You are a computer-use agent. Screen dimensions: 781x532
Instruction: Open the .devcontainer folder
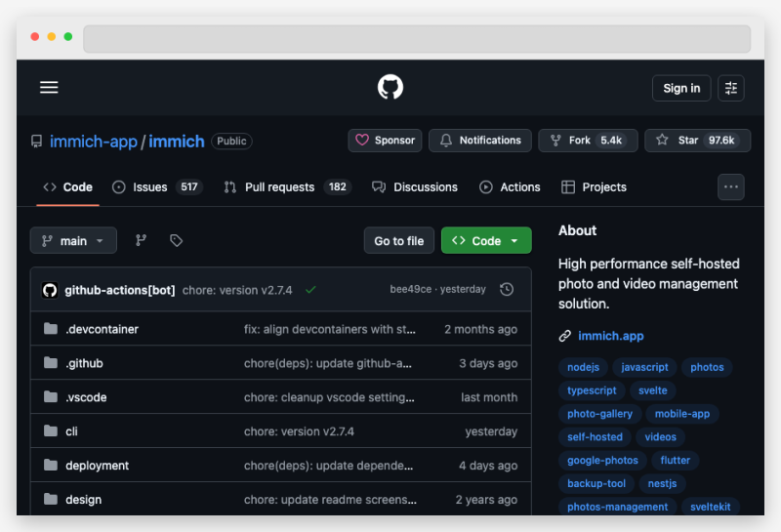[x=102, y=329]
